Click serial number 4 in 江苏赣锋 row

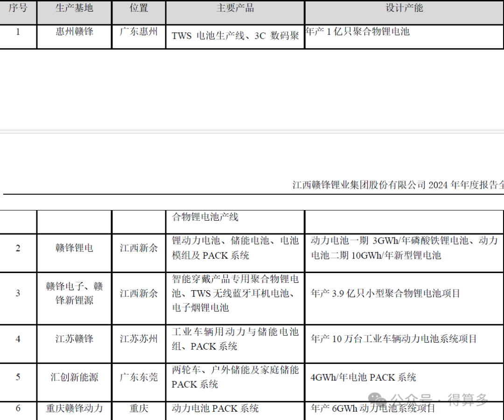[18, 339]
